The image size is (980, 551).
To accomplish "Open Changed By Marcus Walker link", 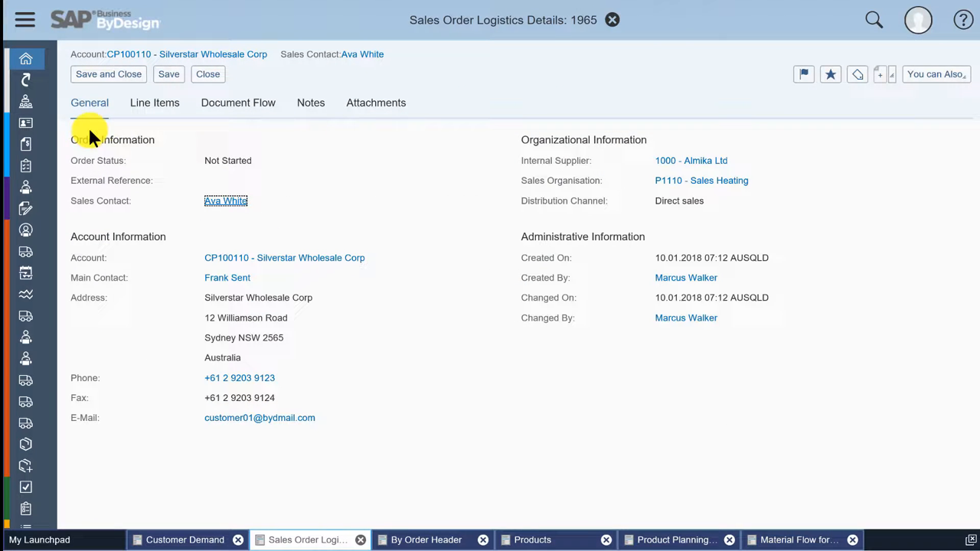I will [686, 318].
